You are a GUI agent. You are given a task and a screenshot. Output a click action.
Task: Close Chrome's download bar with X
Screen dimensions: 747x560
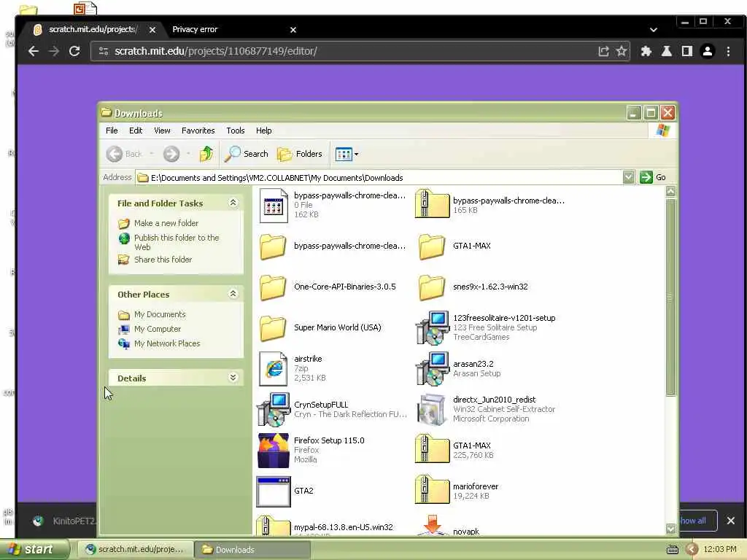tap(731, 521)
